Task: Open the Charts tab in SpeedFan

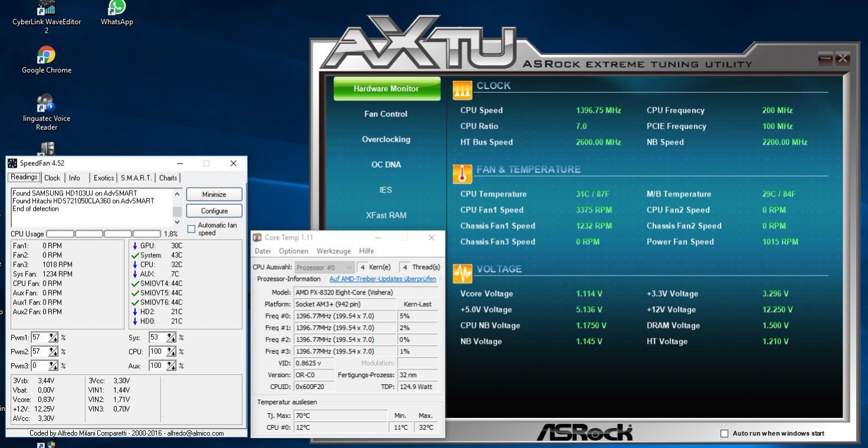Action: pos(168,178)
